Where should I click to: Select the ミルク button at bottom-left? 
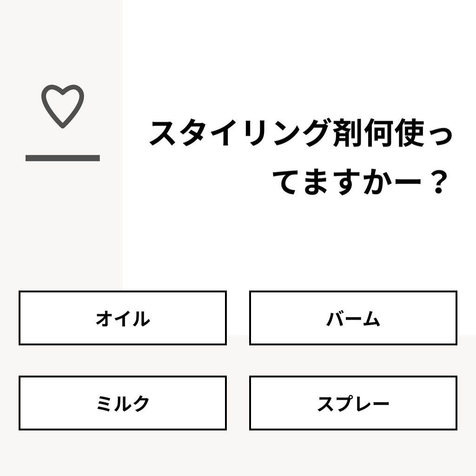point(123,403)
